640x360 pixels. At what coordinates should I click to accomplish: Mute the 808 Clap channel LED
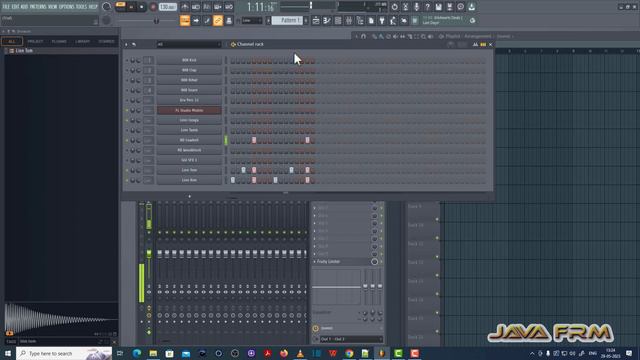tap(127, 71)
